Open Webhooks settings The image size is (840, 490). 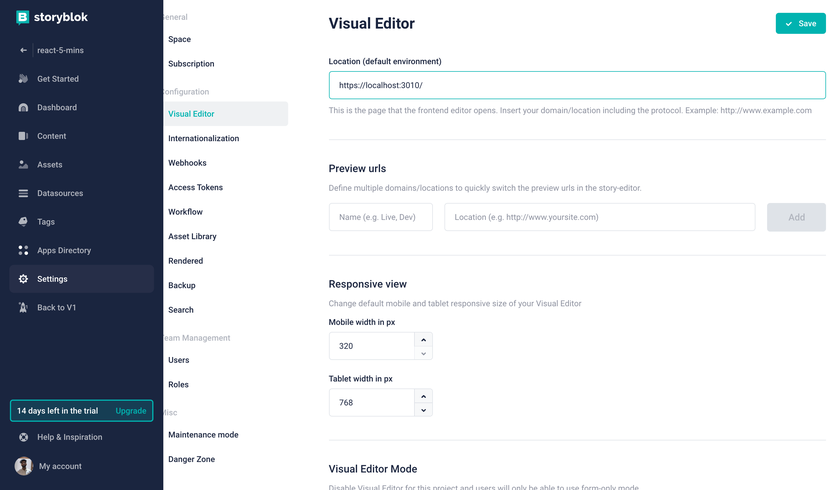(187, 163)
